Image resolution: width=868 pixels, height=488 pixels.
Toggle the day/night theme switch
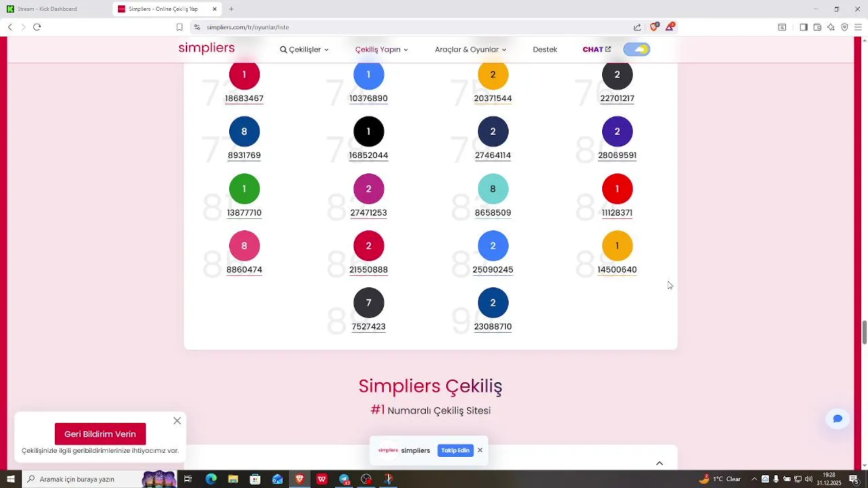pos(636,49)
